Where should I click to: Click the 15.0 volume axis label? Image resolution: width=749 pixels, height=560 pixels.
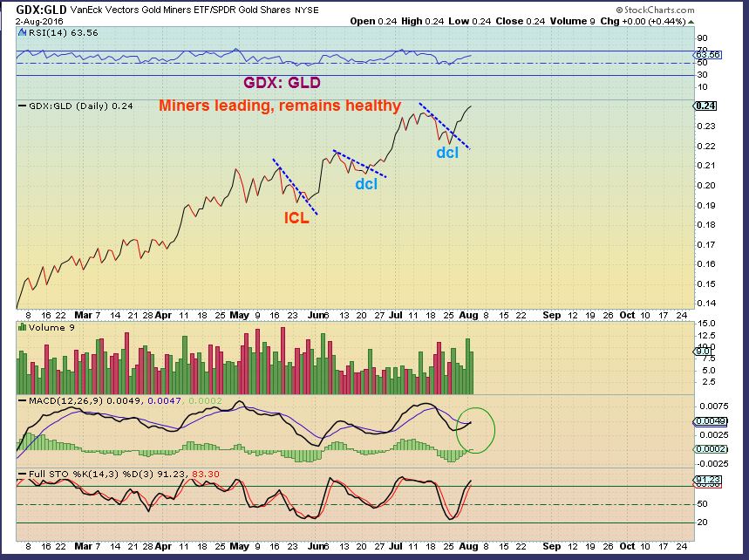706,324
